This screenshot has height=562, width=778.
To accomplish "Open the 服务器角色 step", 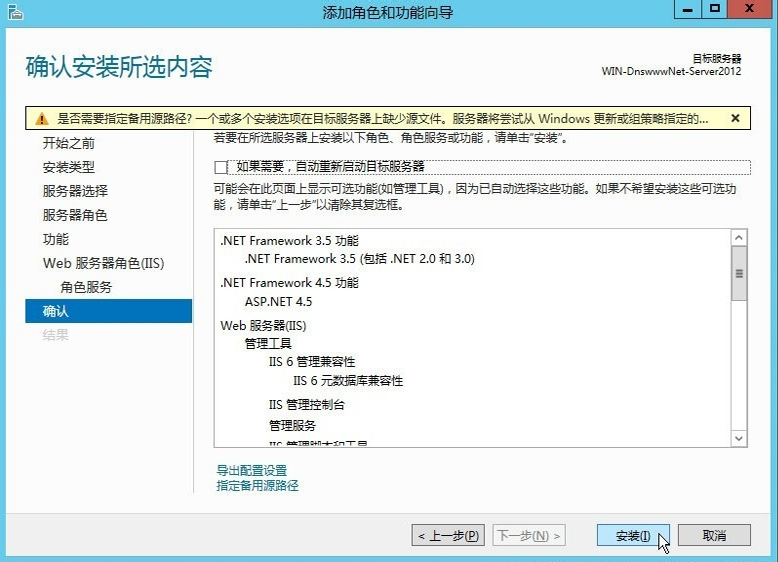I will click(x=75, y=215).
